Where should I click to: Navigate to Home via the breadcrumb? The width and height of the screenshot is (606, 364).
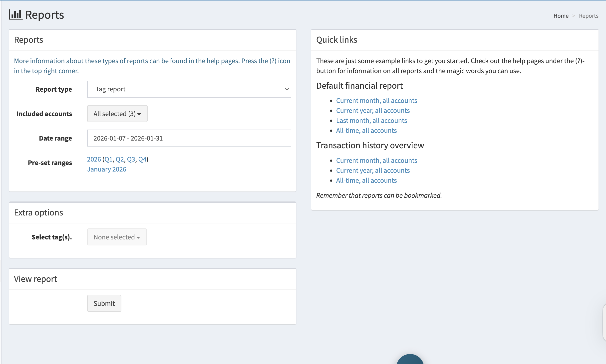tap(561, 16)
